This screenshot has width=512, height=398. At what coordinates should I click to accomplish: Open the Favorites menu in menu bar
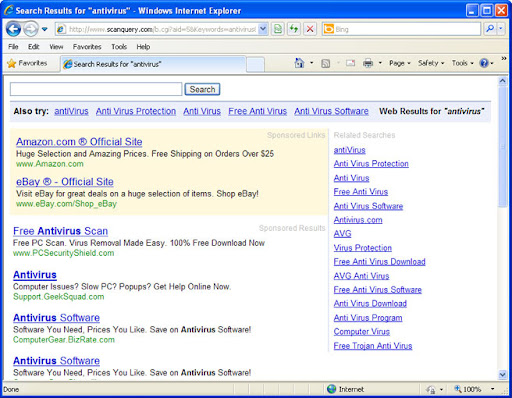87,47
